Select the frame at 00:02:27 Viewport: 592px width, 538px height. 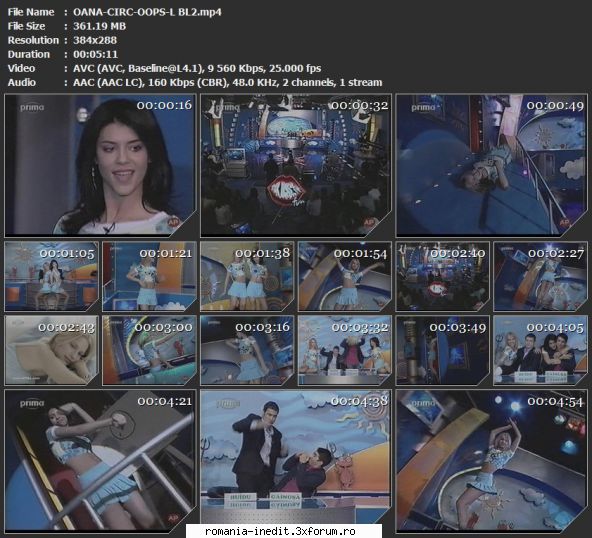[x=541, y=276]
